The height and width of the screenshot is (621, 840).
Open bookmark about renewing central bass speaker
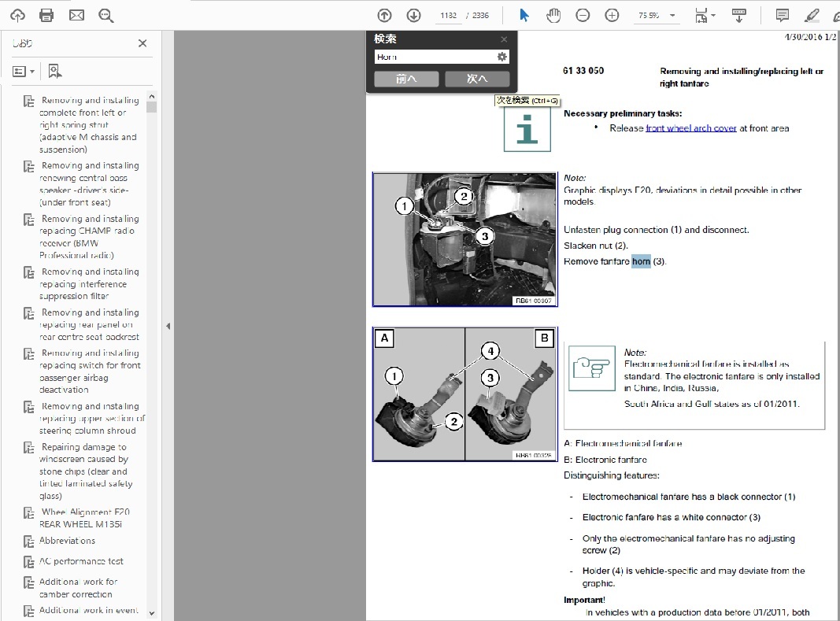[89, 184]
